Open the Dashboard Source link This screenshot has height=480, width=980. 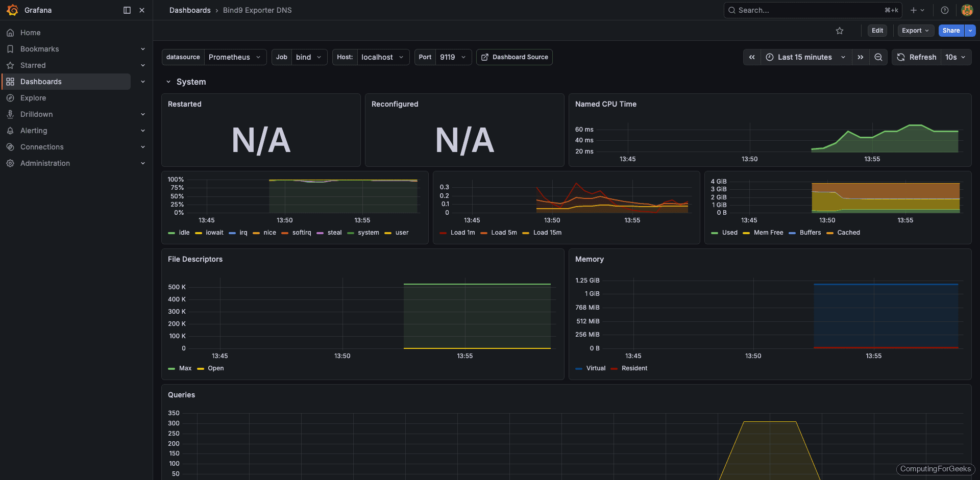coord(514,57)
